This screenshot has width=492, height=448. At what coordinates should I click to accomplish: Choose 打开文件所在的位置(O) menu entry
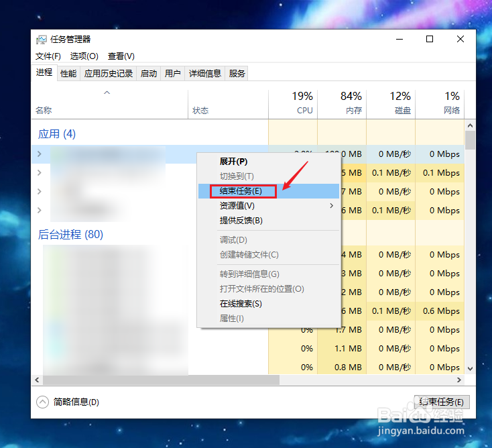(x=269, y=289)
